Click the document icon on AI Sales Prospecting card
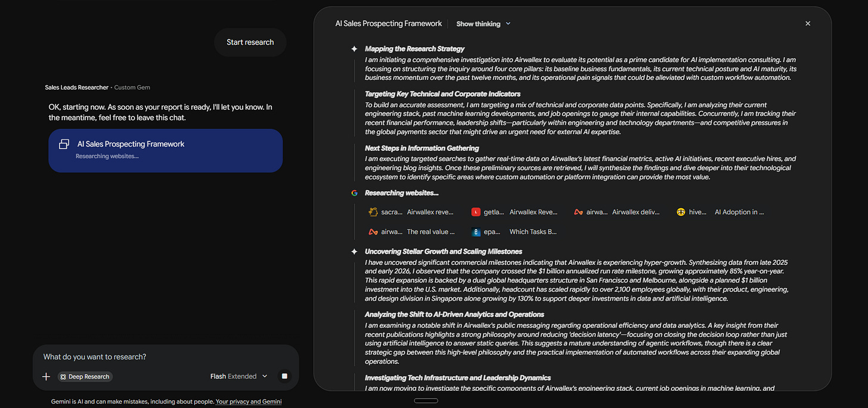Viewport: 868px width, 408px height. click(x=64, y=144)
